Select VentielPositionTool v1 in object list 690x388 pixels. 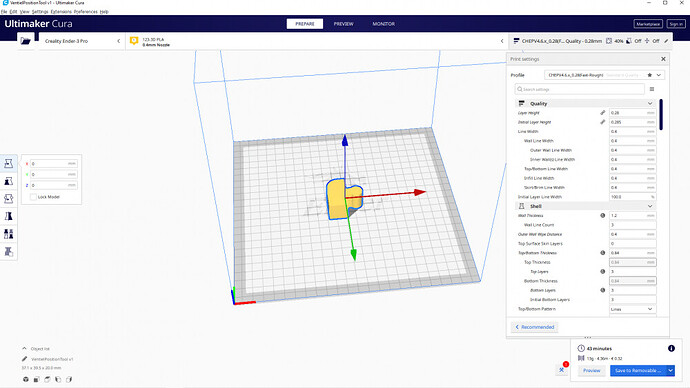[x=52, y=359]
